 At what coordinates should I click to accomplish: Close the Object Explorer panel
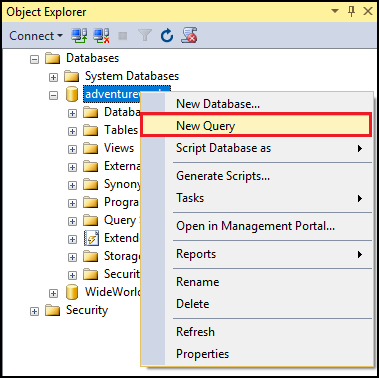tap(368, 11)
